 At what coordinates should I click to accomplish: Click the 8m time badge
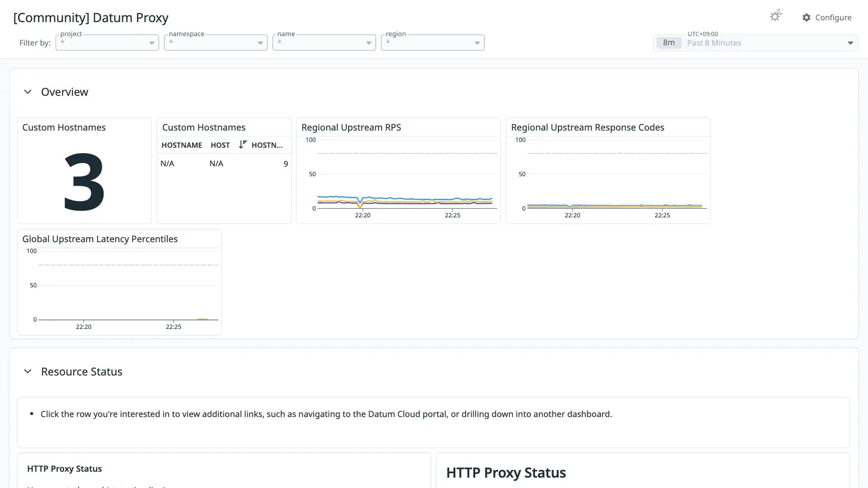[669, 43]
